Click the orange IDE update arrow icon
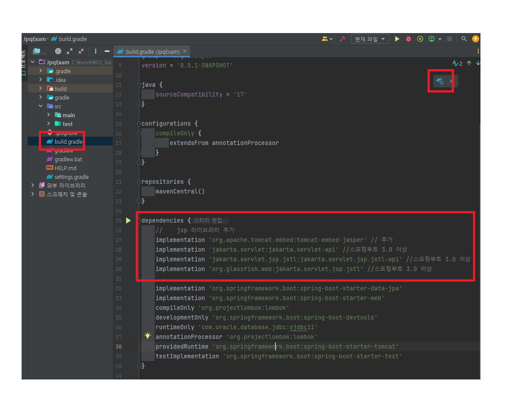Screen dimensions: 510x420 point(476,39)
